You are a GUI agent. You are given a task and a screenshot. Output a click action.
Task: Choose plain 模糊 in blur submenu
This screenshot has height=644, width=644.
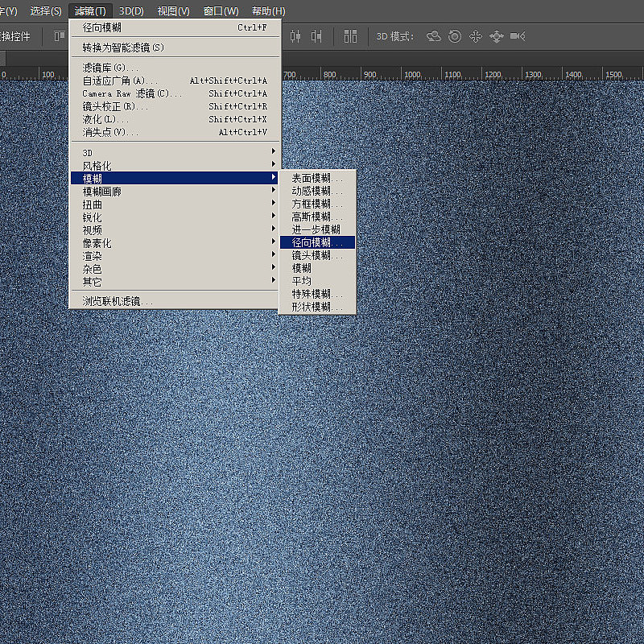317,268
